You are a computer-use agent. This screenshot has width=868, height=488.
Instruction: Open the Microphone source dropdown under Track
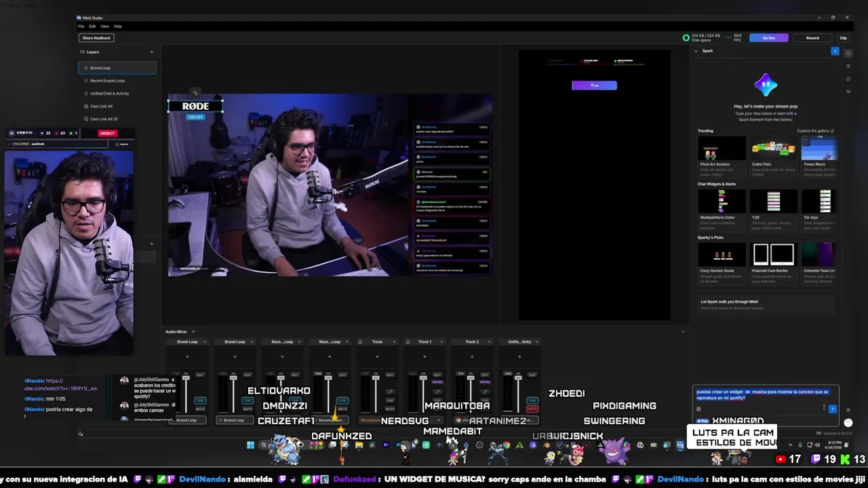377,420
